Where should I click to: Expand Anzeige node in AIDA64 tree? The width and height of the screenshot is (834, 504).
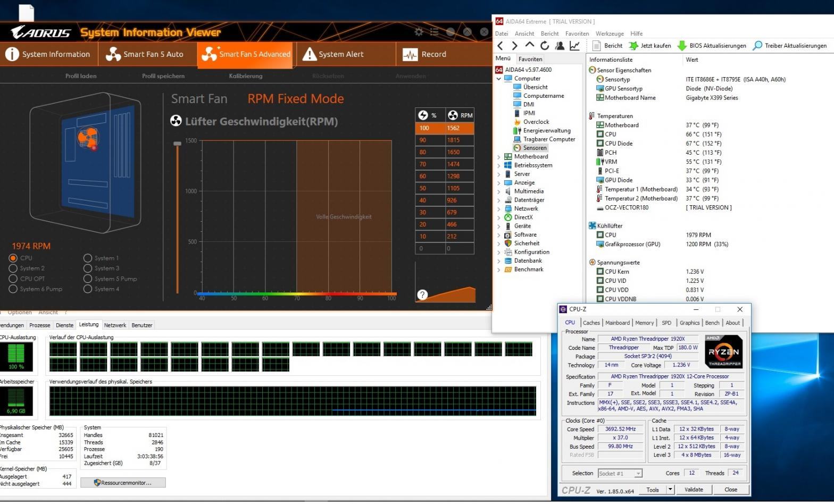[499, 183]
